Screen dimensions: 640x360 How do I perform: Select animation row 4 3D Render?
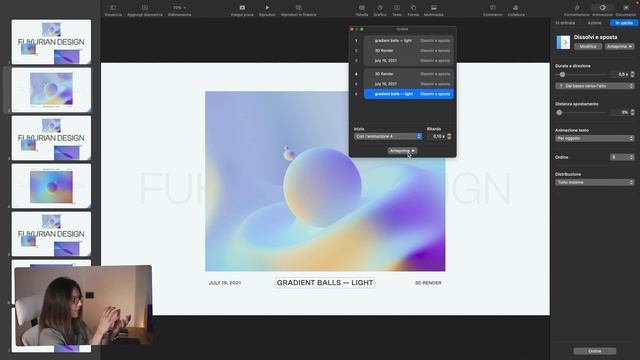(x=409, y=74)
